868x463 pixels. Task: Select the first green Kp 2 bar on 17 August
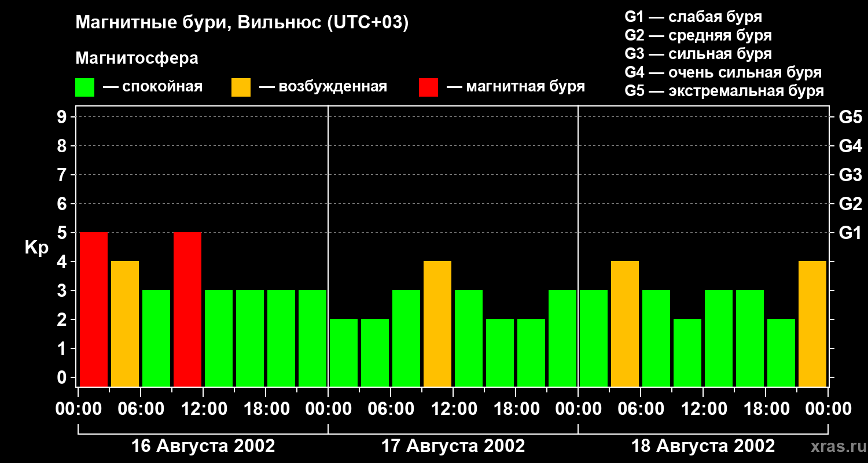tap(344, 352)
